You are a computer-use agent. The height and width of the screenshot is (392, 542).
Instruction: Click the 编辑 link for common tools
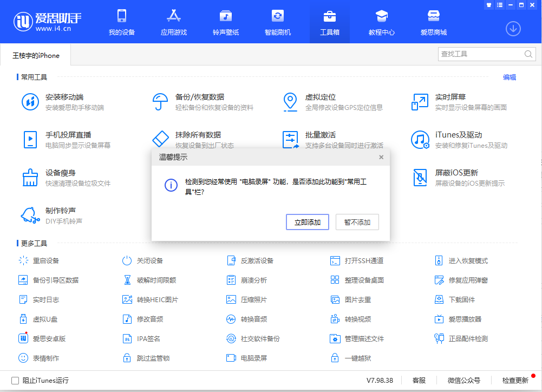(509, 77)
